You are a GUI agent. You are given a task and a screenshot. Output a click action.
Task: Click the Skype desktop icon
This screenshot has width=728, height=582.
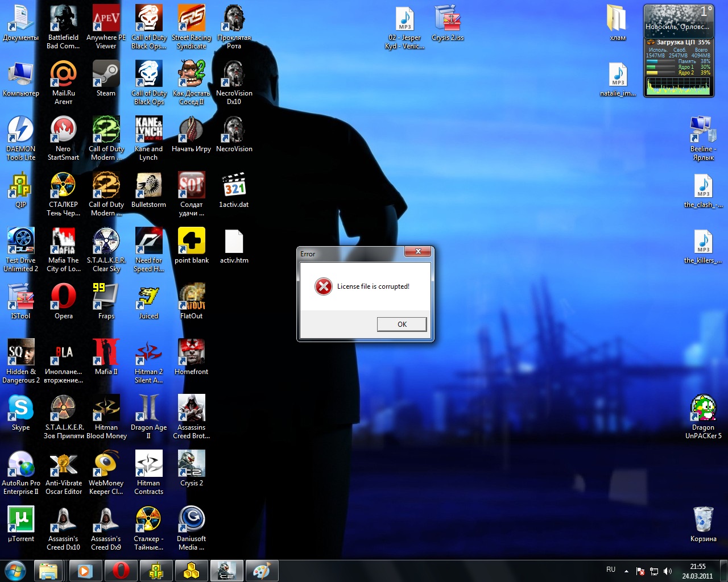pos(20,413)
